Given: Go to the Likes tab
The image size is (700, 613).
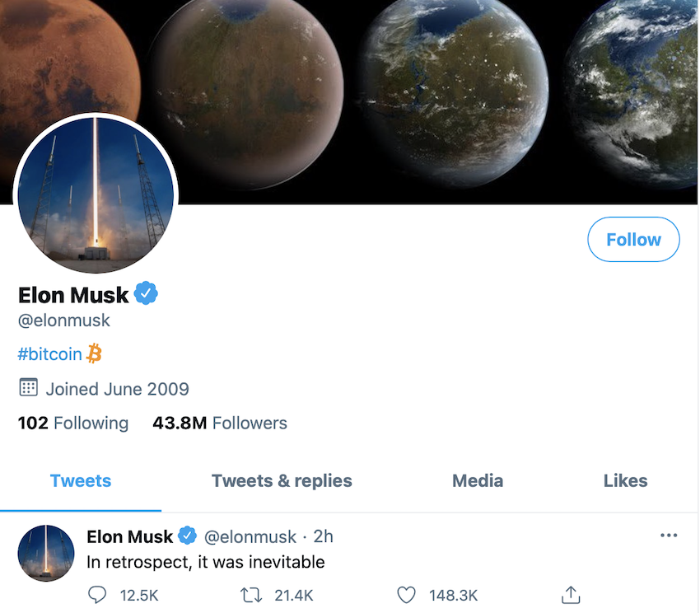Looking at the screenshot, I should (625, 481).
